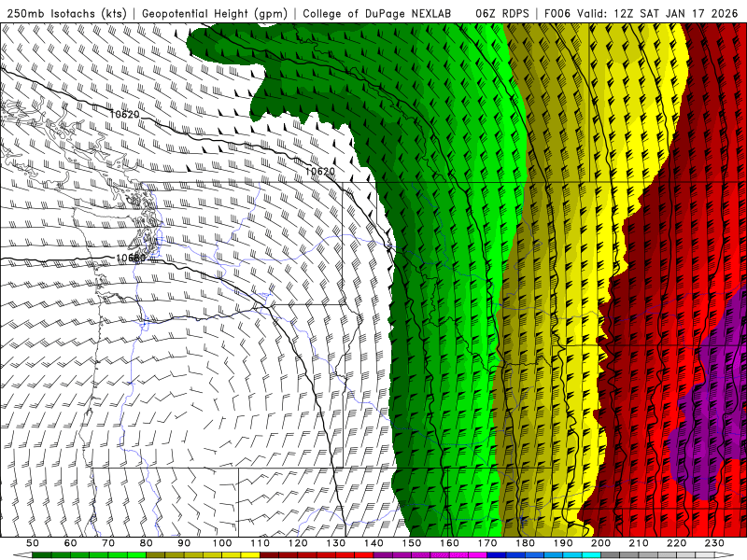Image resolution: width=747 pixels, height=560 pixels.
Task: Click 'F006 Valid: 12Z SAT JAN 17 2026'
Action: pyautogui.click(x=642, y=13)
